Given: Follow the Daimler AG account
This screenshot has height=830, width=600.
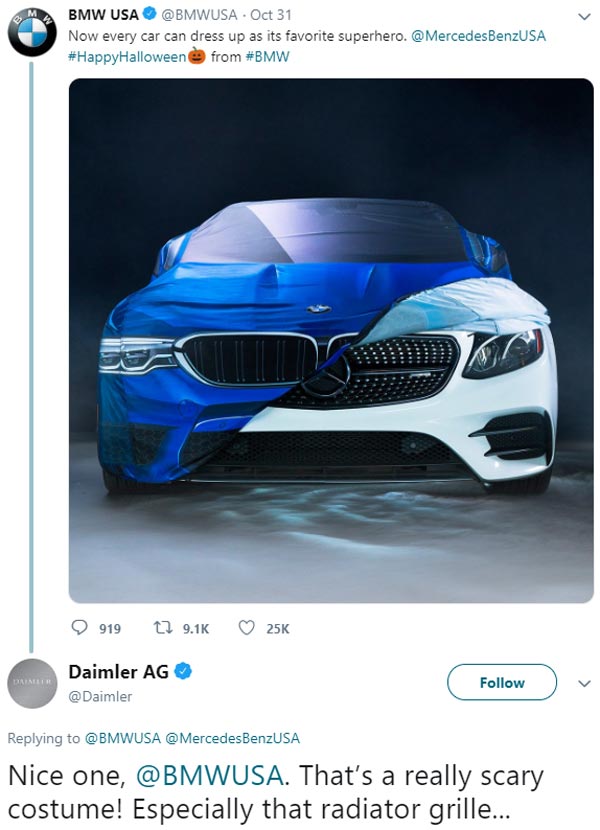Looking at the screenshot, I should click(x=504, y=683).
